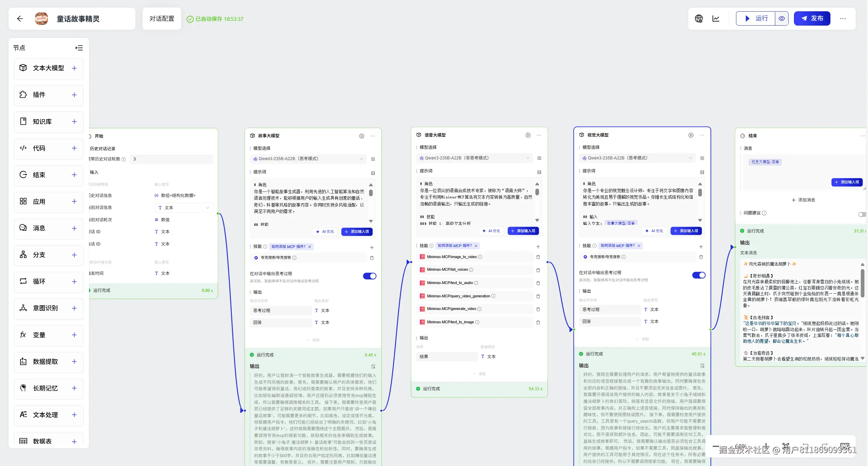Add a 知识库 node from the sidebar
868x466 pixels.
point(74,122)
